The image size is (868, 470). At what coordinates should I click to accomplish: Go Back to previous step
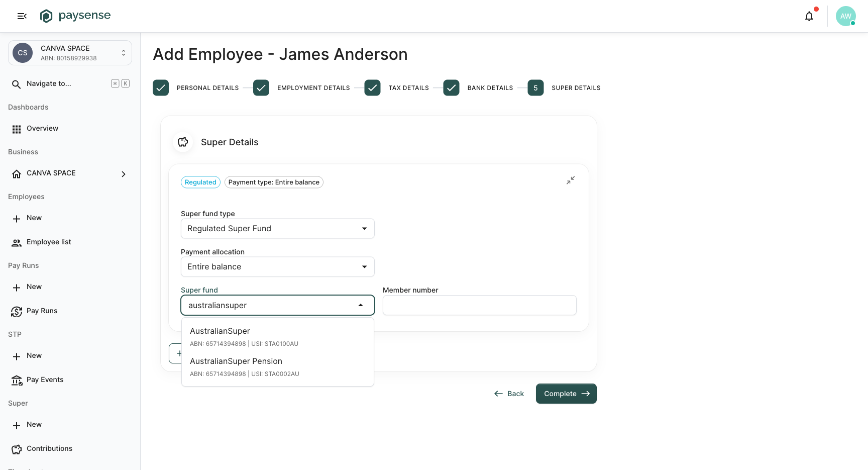pyautogui.click(x=509, y=394)
